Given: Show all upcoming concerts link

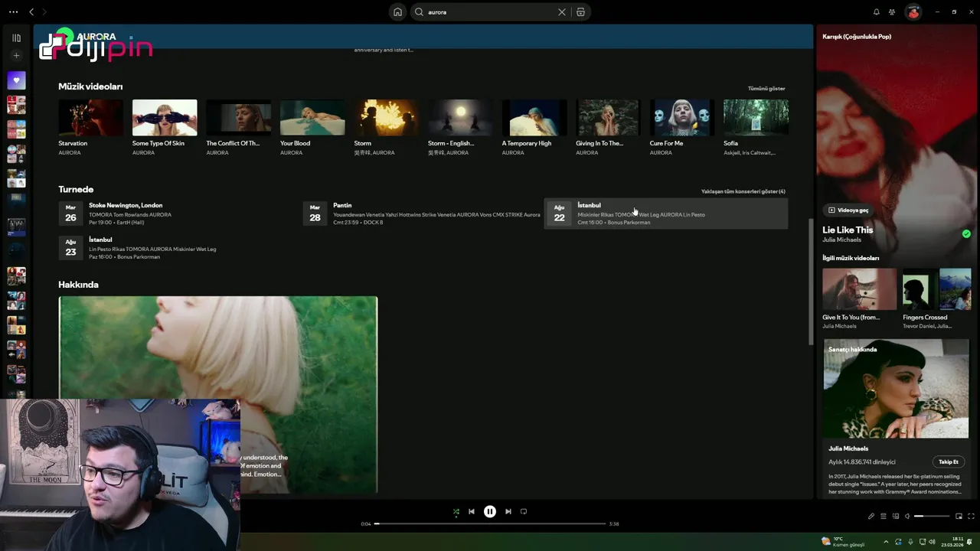Looking at the screenshot, I should tap(743, 191).
